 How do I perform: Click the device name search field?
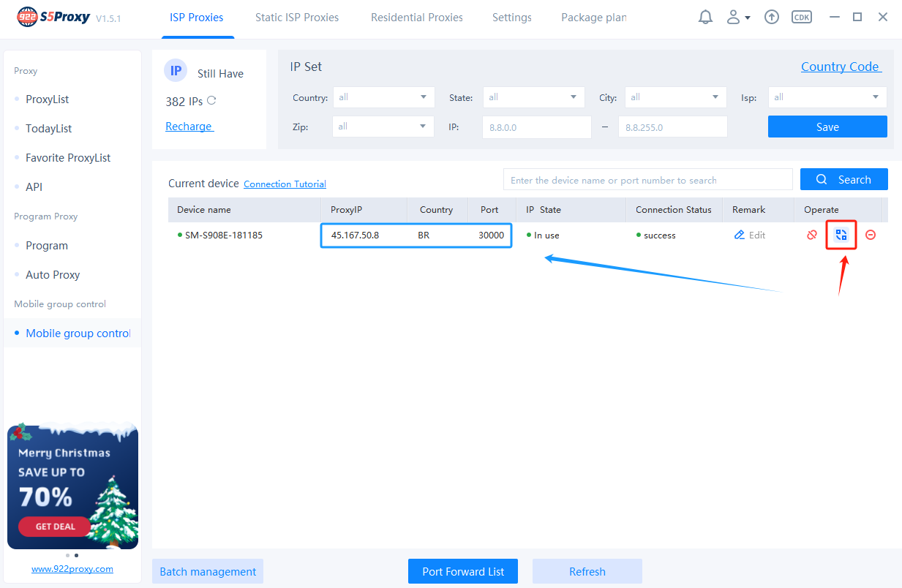(647, 180)
